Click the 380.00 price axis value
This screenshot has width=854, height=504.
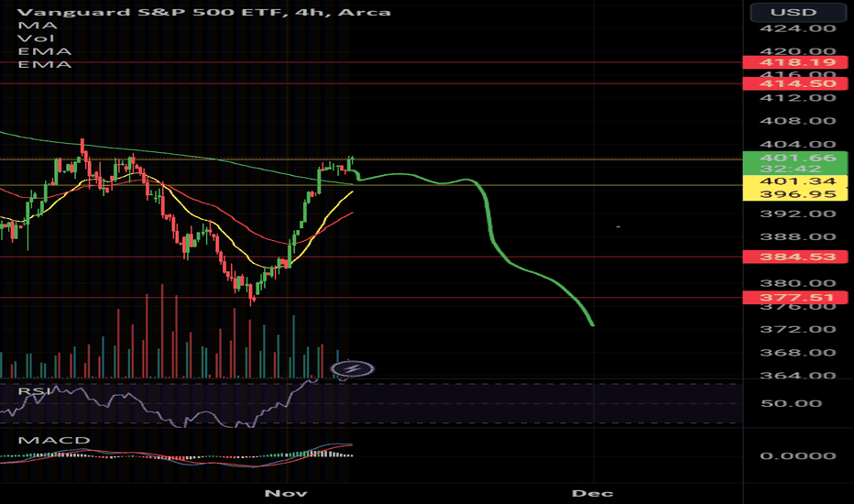[x=797, y=283]
